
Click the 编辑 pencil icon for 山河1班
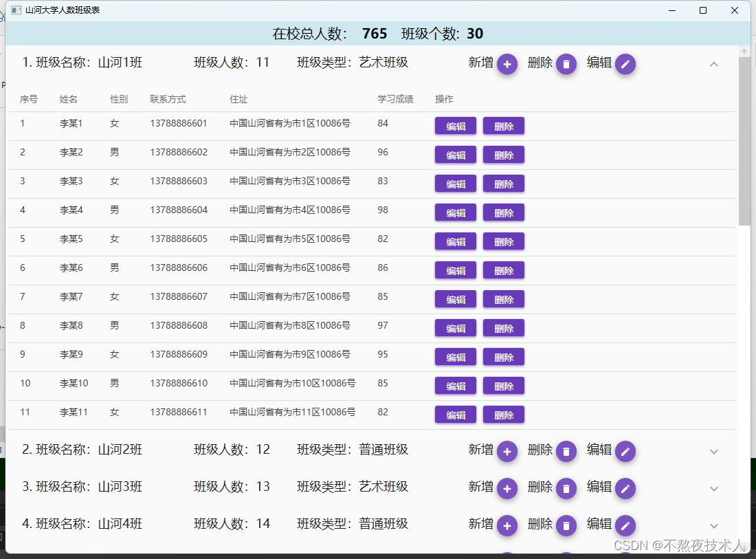[625, 63]
